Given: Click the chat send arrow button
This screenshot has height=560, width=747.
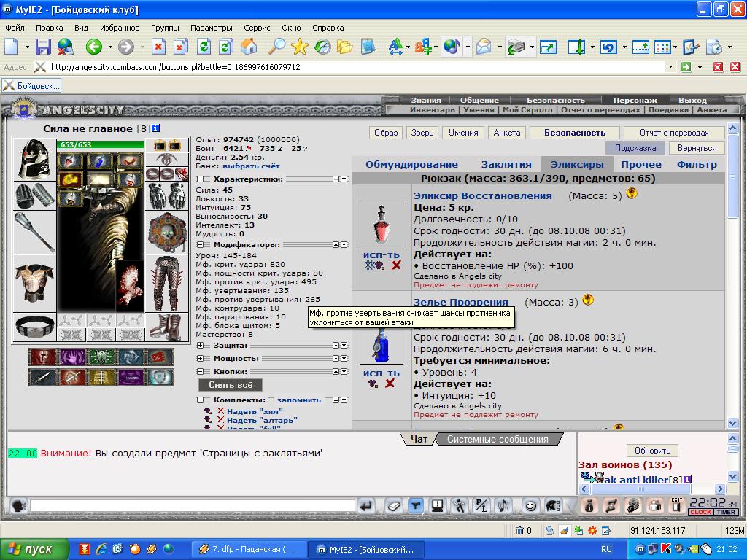Looking at the screenshot, I should click(366, 506).
